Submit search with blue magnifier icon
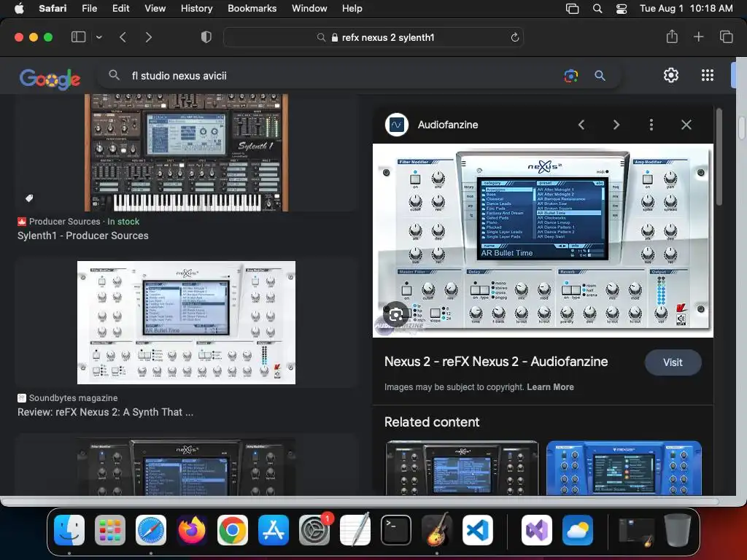 pos(600,75)
